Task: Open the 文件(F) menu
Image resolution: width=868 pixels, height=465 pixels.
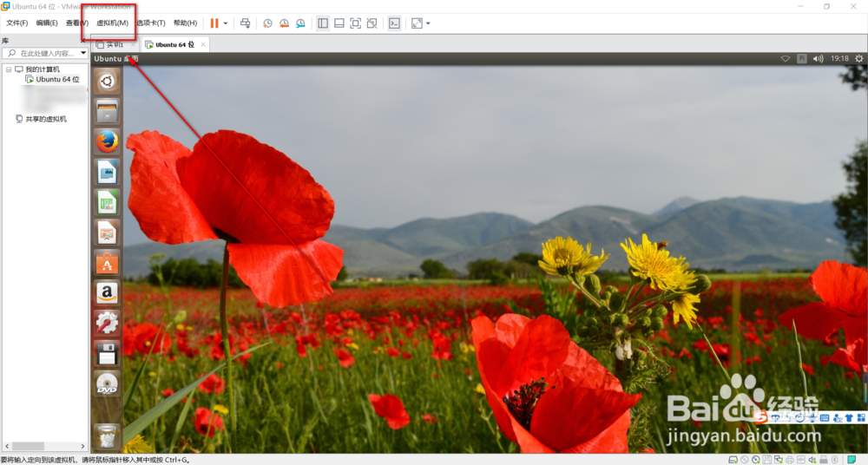Action: (16, 23)
